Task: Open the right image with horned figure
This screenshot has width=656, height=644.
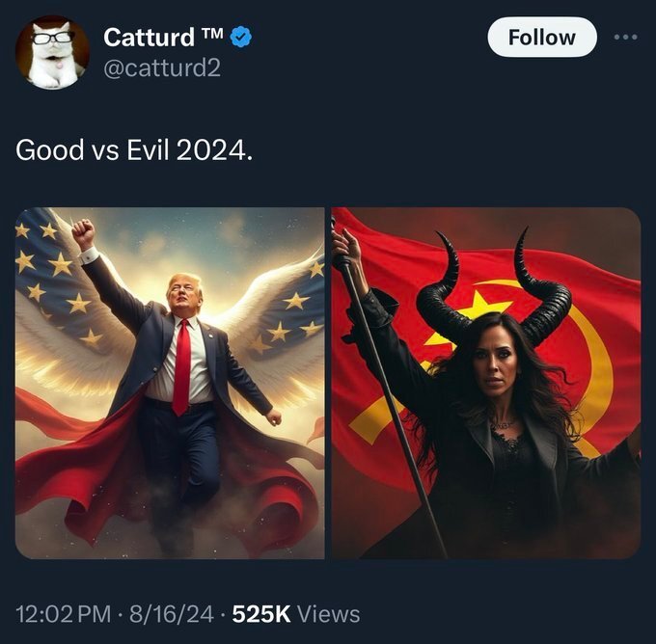Action: pos(486,383)
